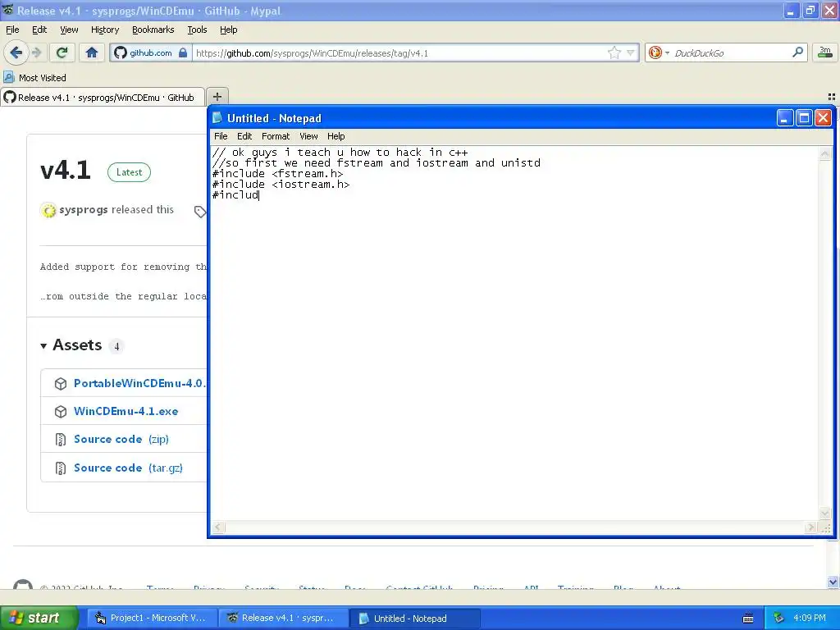Screen dimensions: 840x630
Task: Reload the page with the refresh icon
Action: click(62, 52)
